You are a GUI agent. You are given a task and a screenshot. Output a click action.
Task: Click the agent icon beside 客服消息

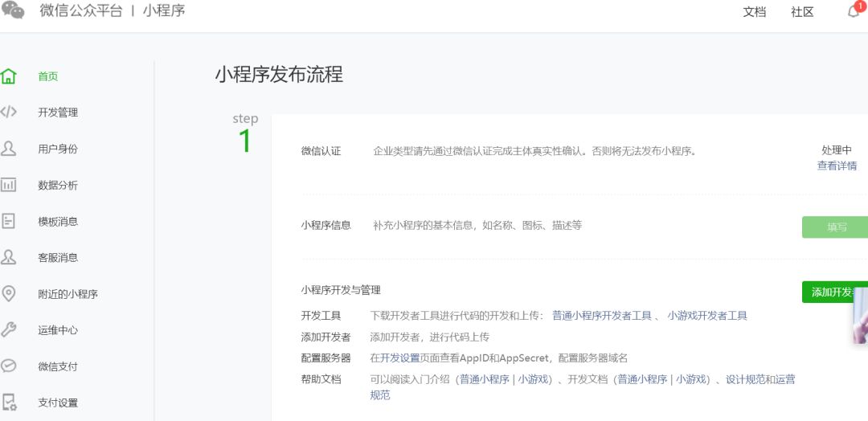[x=8, y=257]
